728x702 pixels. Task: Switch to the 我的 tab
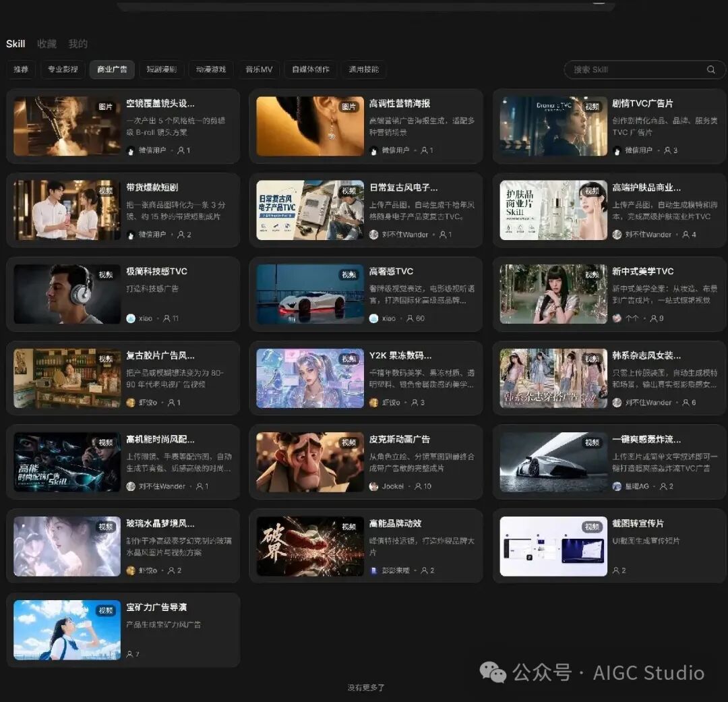[x=78, y=44]
